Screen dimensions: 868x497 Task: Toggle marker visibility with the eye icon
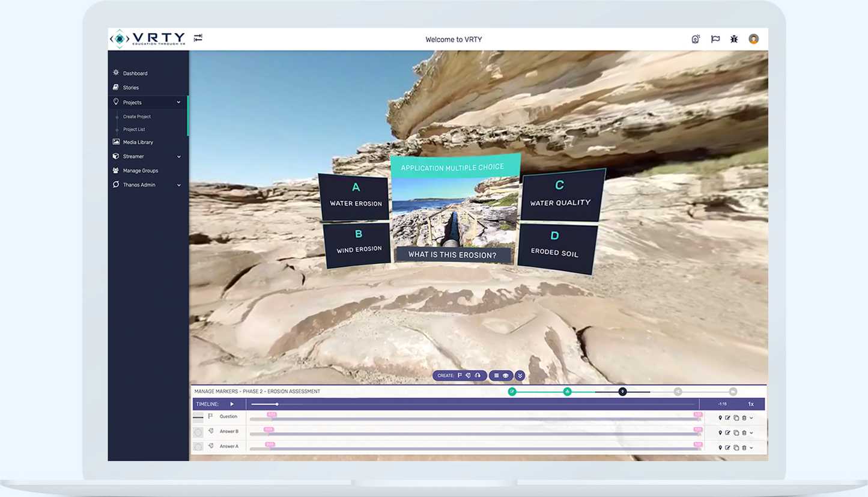506,376
